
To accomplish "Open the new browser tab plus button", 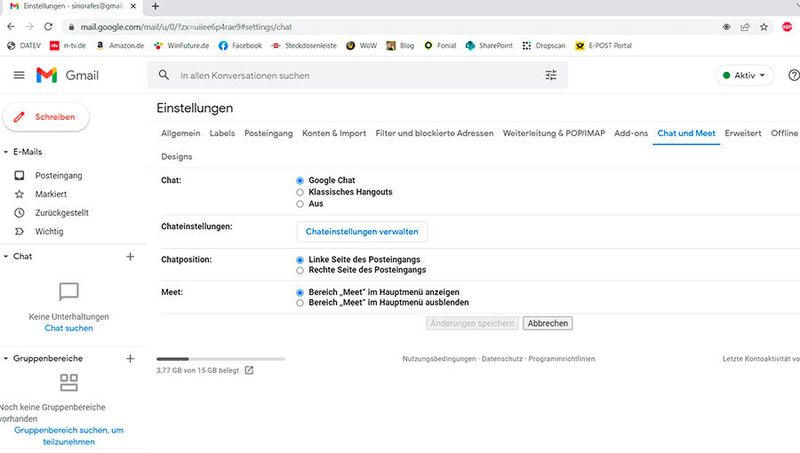I will [x=156, y=6].
